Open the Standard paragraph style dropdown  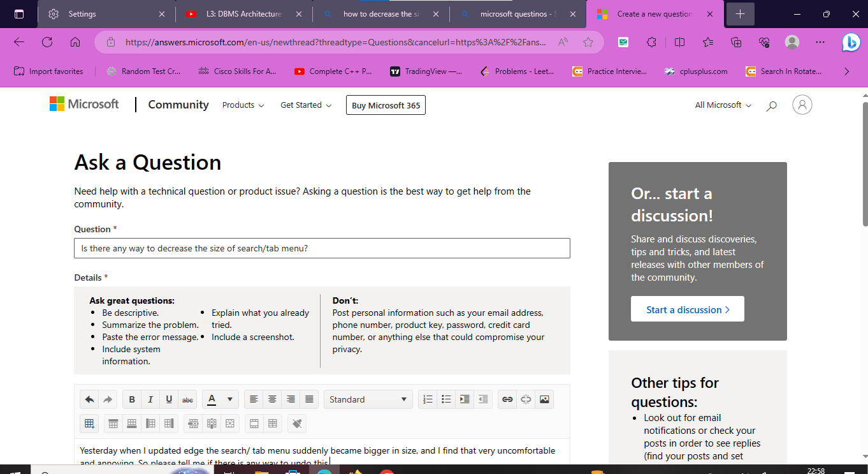(368, 399)
